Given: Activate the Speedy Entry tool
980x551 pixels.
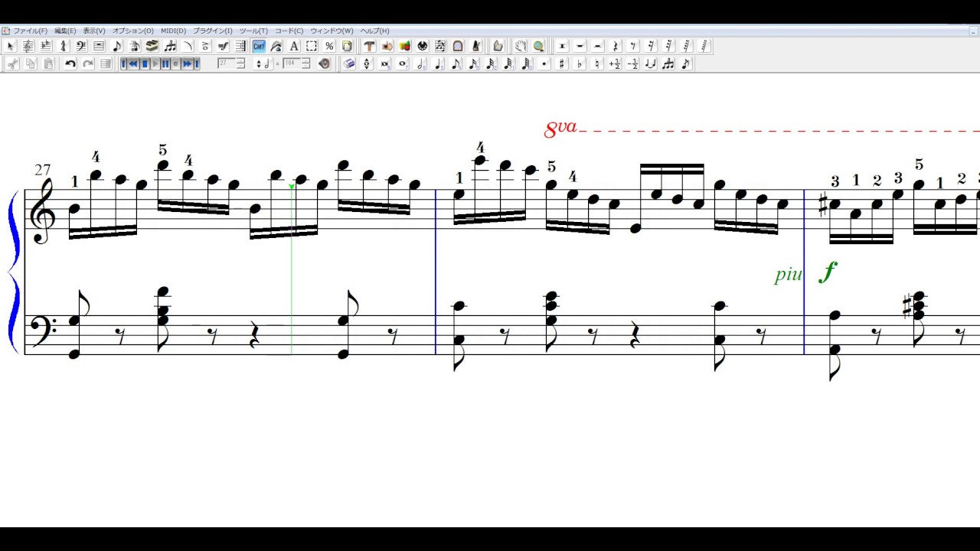Looking at the screenshot, I should coord(135,46).
